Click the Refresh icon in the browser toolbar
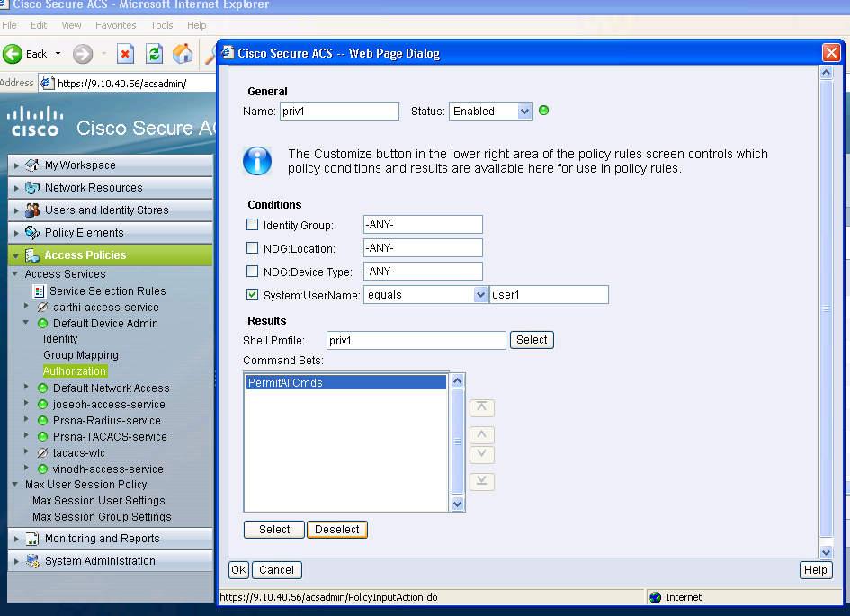 pyautogui.click(x=153, y=53)
